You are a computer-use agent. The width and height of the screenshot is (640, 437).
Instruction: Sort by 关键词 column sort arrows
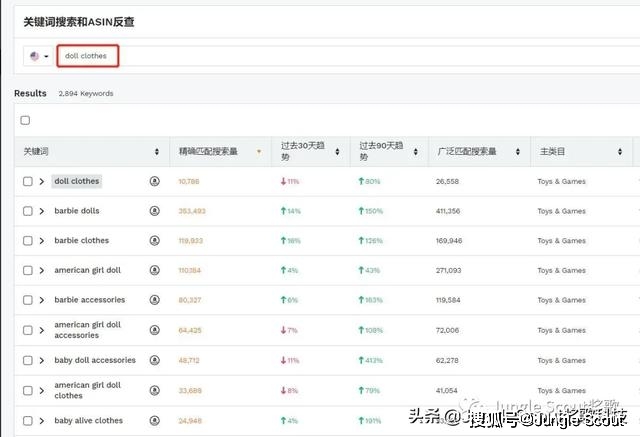pos(156,152)
